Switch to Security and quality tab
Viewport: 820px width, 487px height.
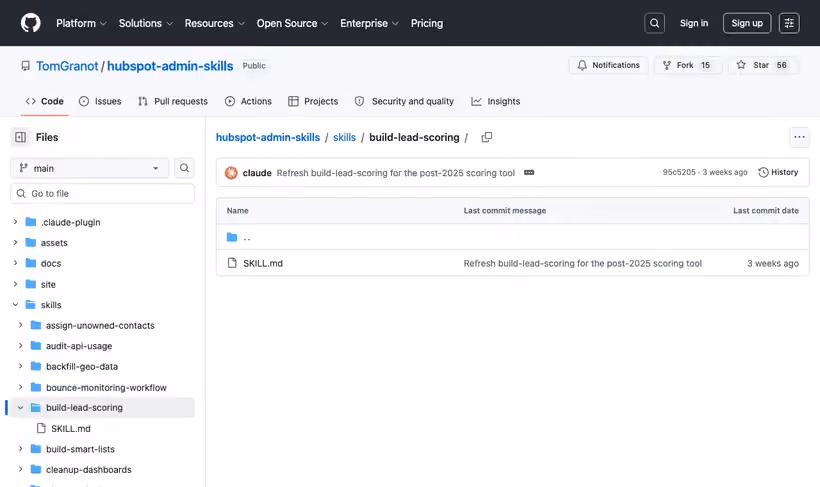(404, 101)
